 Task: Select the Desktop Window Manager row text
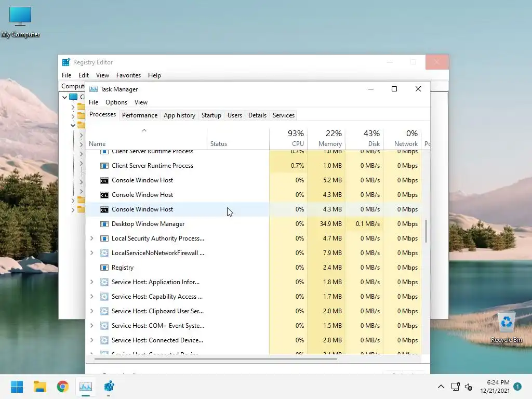pyautogui.click(x=148, y=224)
